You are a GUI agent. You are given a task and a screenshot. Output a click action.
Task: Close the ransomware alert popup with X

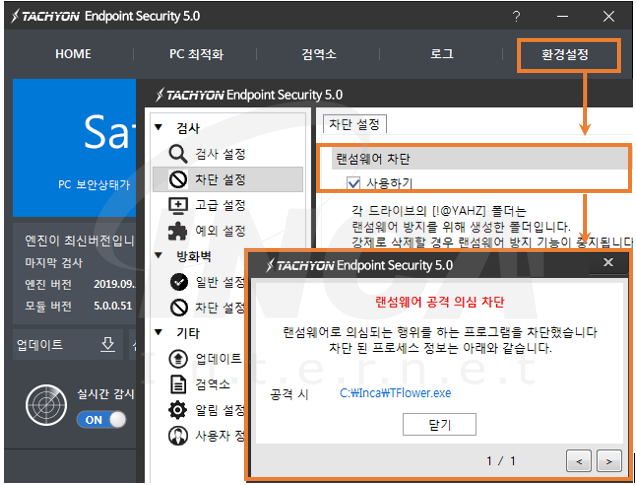pyautogui.click(x=608, y=262)
